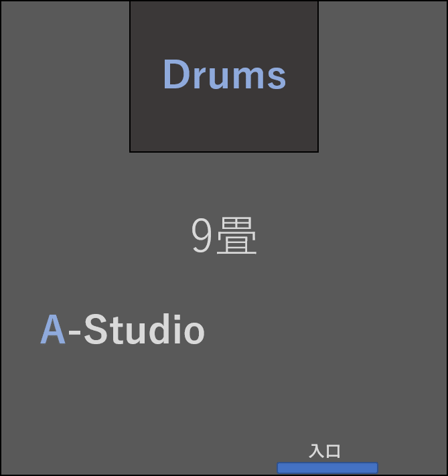
Task: Click the letter m in Drums
Action: click(x=248, y=78)
